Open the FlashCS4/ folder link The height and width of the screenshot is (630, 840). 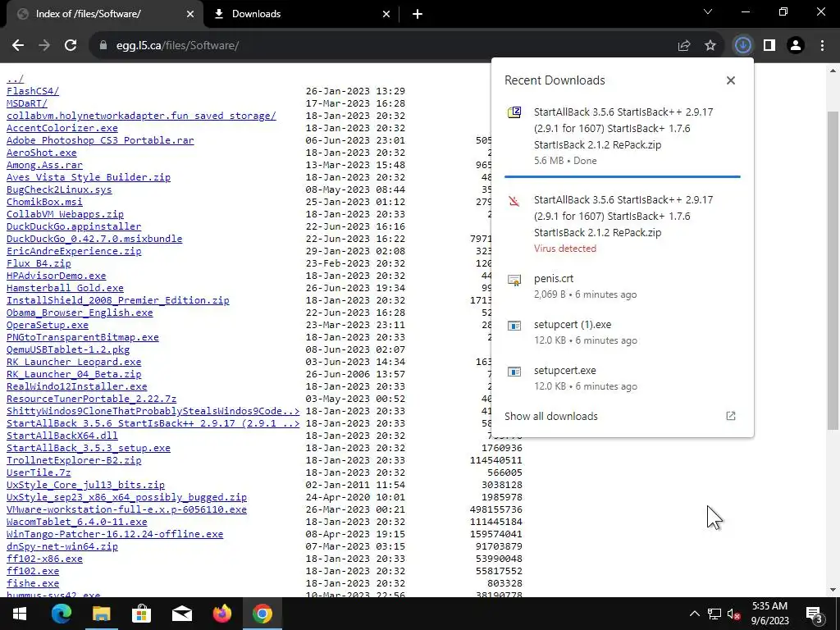click(x=33, y=91)
